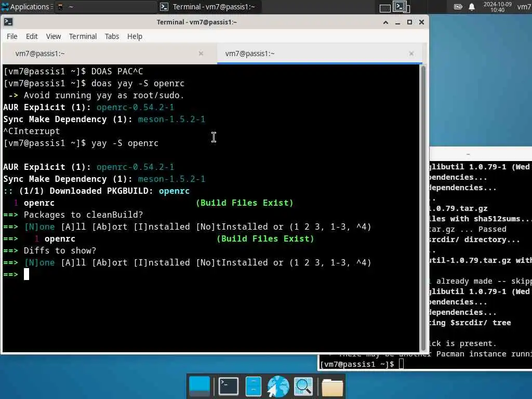Open the Help menu
Image resolution: width=532 pixels, height=399 pixels.
tap(135, 36)
